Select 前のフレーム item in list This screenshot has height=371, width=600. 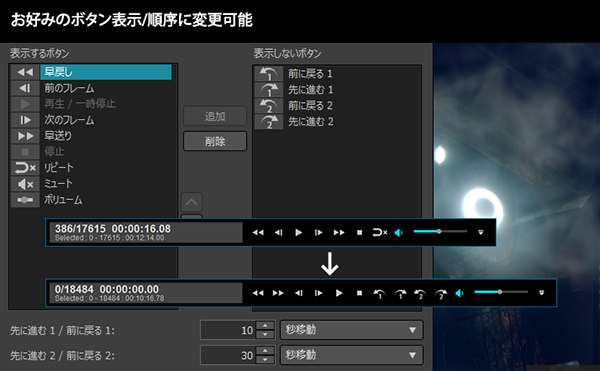pos(91,88)
